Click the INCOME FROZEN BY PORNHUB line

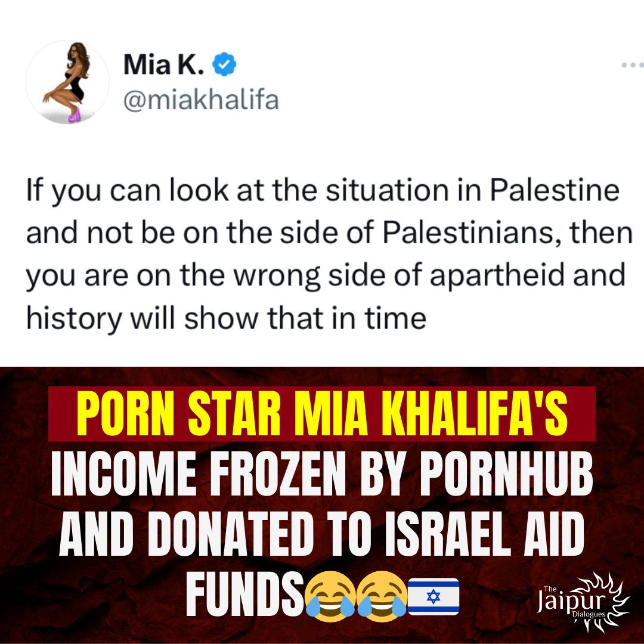(322, 475)
